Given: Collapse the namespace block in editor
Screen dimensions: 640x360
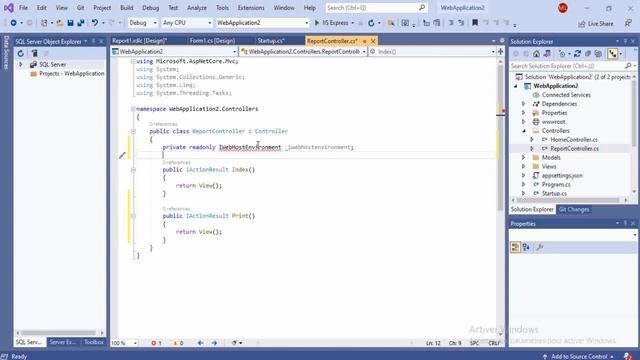Looking at the screenshot, I should coord(133,109).
